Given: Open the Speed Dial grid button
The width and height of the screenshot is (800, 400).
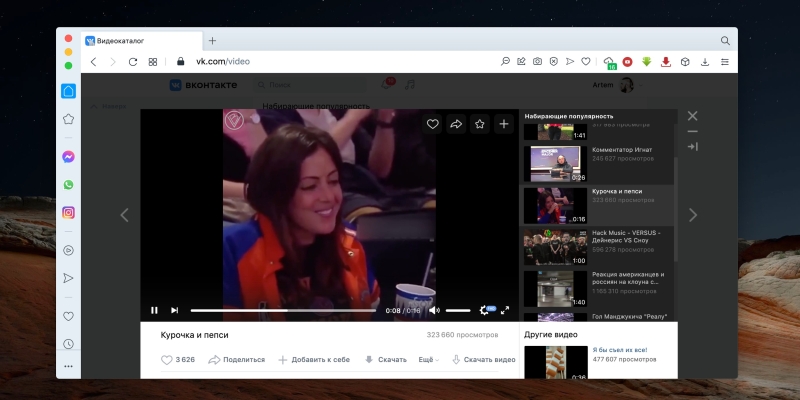Looking at the screenshot, I should pyautogui.click(x=153, y=62).
